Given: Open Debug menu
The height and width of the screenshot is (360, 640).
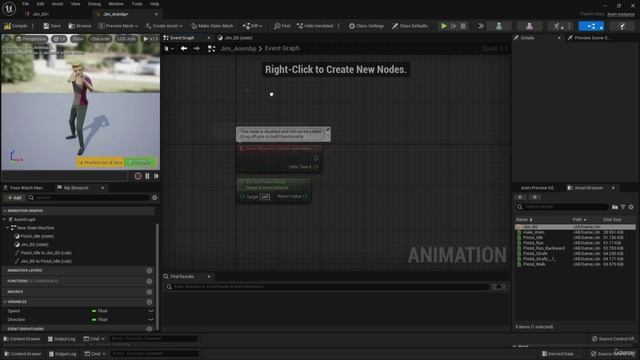Looking at the screenshot, I should 94,4.
